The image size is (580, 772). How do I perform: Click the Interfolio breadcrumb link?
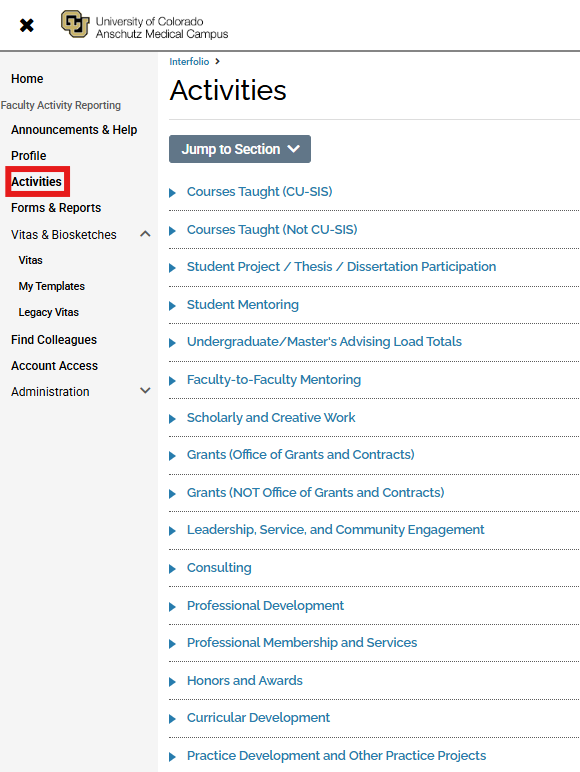(189, 62)
